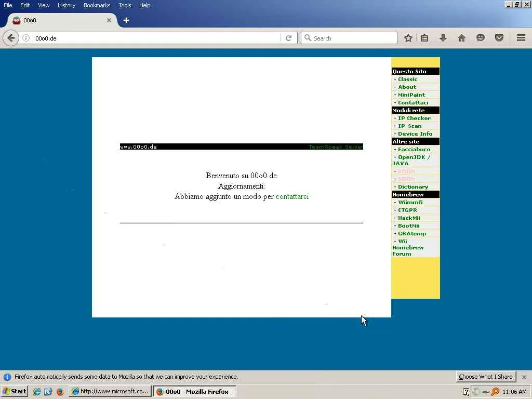
Task: Launch Firefox from quick launch icon
Action: (60, 392)
